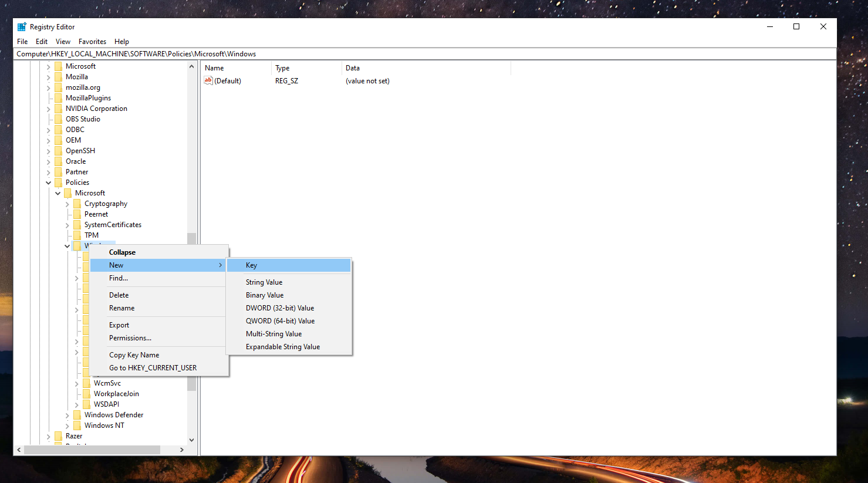
Task: Create a new DWORD (32-bit) Value
Action: click(289, 308)
